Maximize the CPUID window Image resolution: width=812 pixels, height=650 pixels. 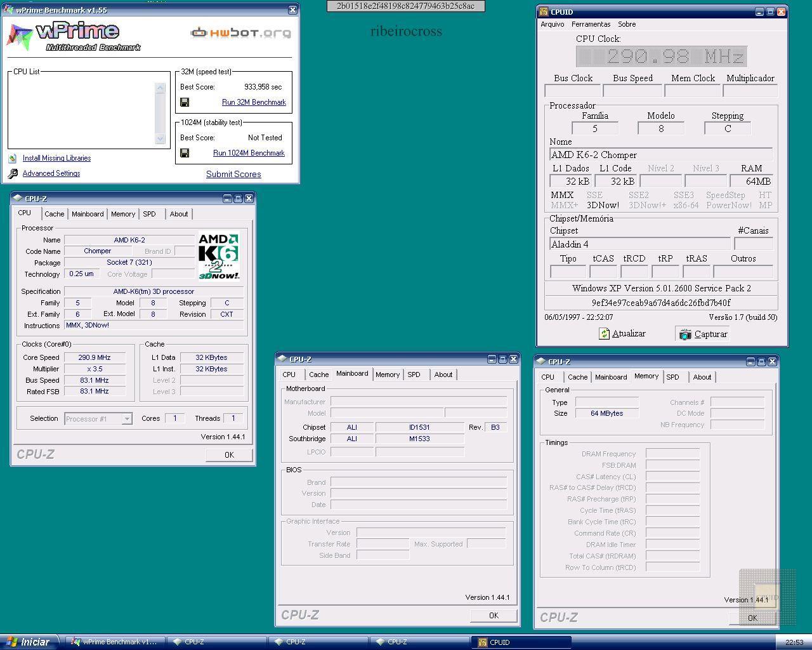pos(771,11)
